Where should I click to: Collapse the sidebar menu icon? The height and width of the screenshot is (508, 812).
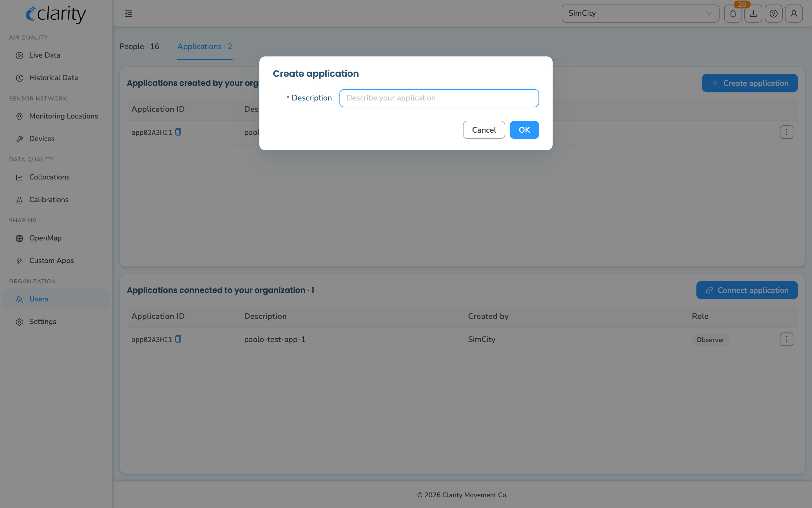[x=129, y=14]
